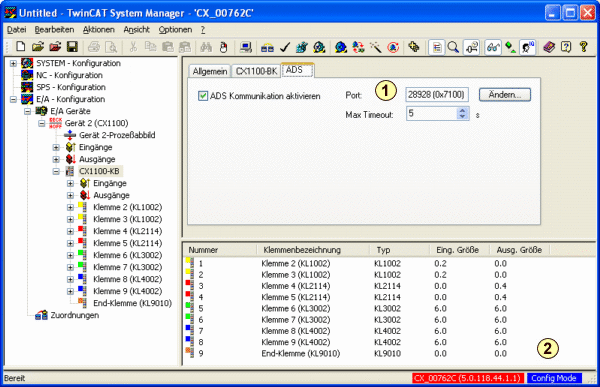Click the Ändern... button

(505, 95)
